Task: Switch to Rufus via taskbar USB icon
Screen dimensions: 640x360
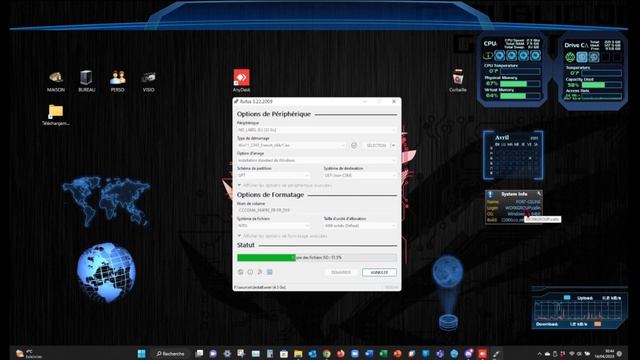Action: tap(496, 353)
